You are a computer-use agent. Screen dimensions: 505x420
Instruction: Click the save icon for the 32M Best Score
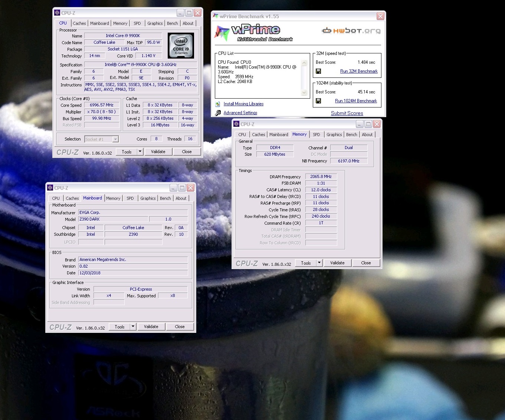click(318, 71)
